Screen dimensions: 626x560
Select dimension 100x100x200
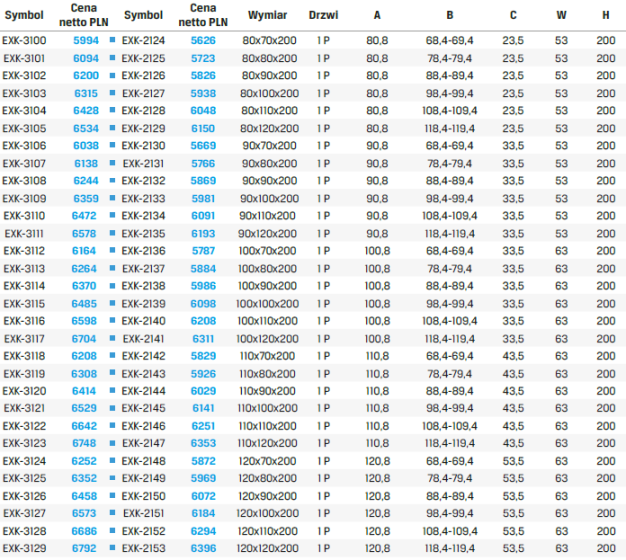click(x=267, y=304)
